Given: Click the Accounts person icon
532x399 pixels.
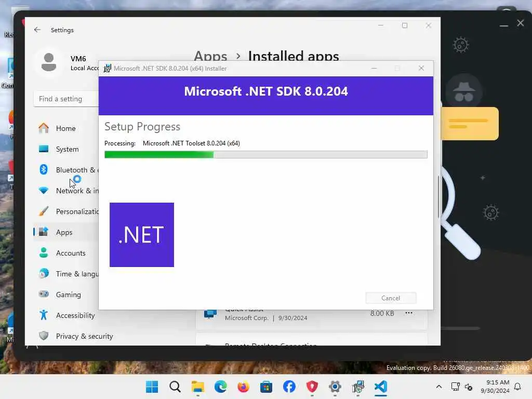Looking at the screenshot, I should [44, 253].
